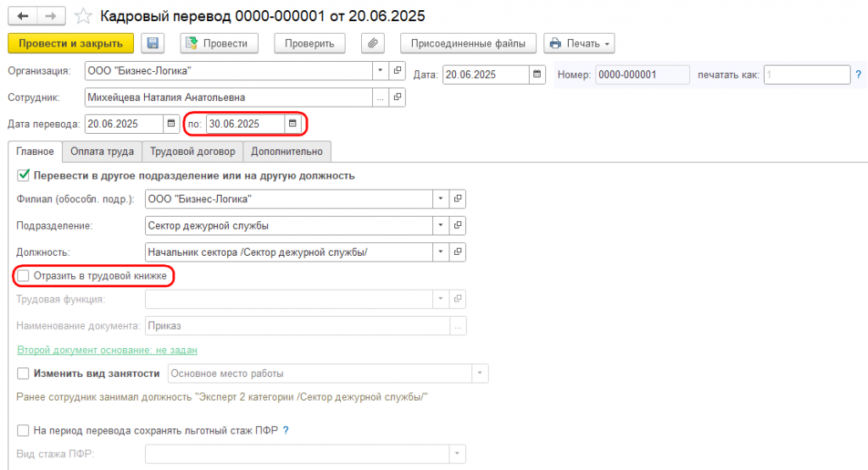Open Присоединенные файлы
Viewport: 868px width, 470px height.
point(468,43)
